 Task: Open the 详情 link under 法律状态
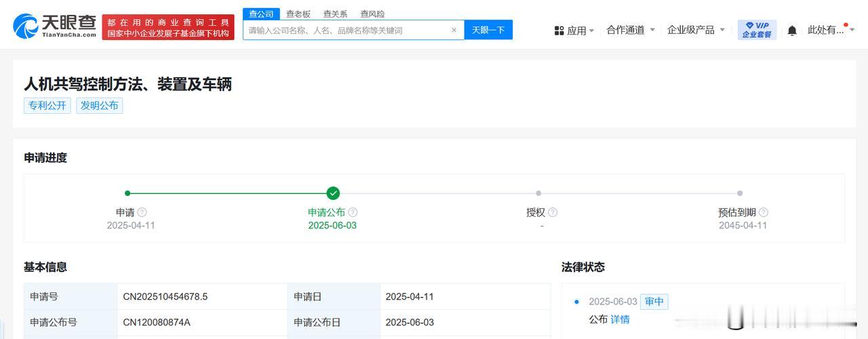click(x=620, y=319)
